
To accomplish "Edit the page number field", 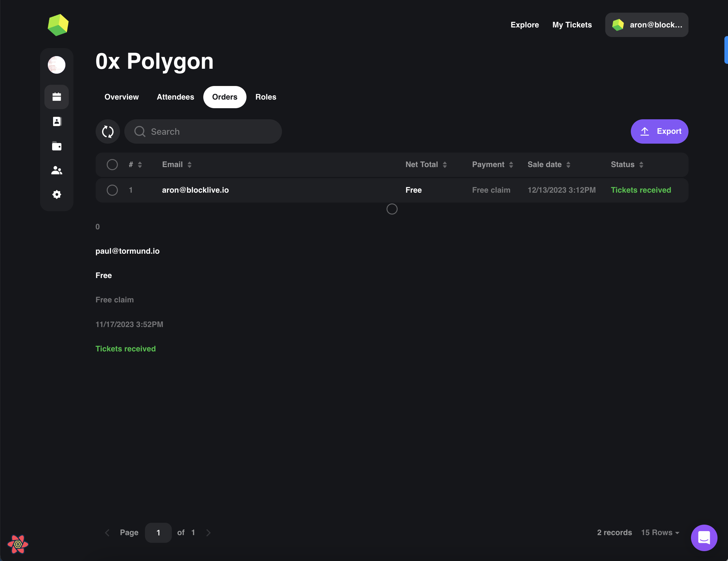I will (x=158, y=533).
